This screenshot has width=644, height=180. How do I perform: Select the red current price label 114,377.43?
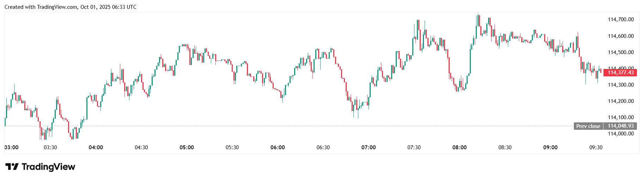coord(620,72)
